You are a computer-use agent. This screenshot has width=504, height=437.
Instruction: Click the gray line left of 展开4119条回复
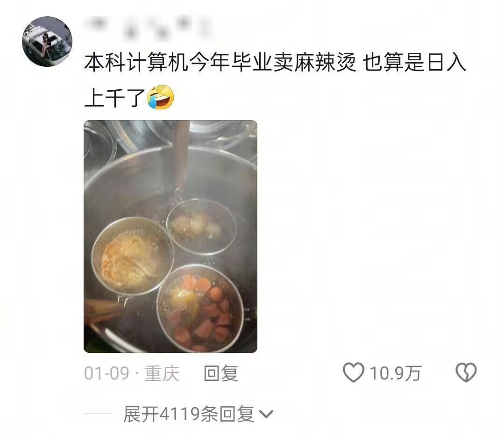[x=98, y=414]
